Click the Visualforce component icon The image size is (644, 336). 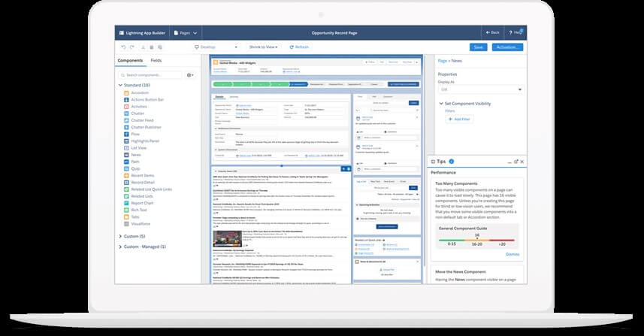pos(125,222)
